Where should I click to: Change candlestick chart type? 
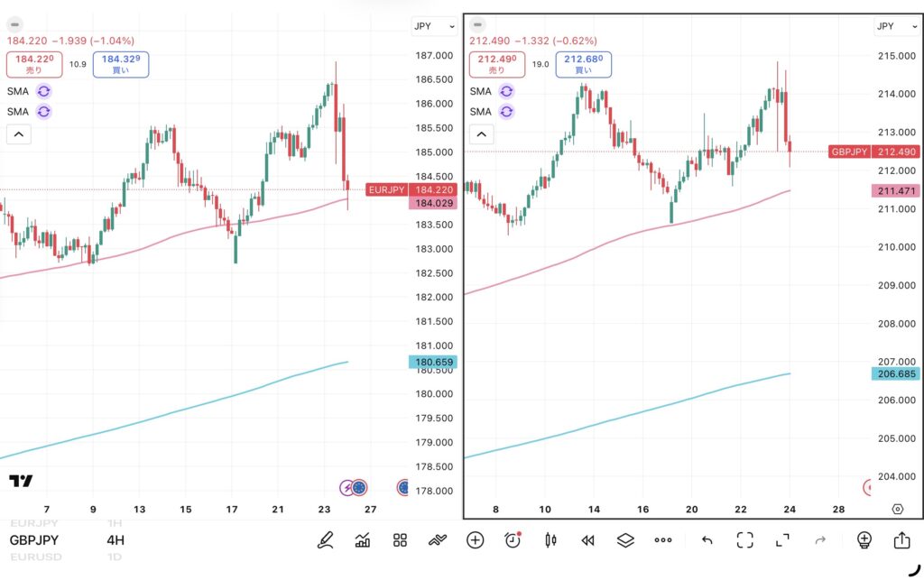(x=550, y=540)
